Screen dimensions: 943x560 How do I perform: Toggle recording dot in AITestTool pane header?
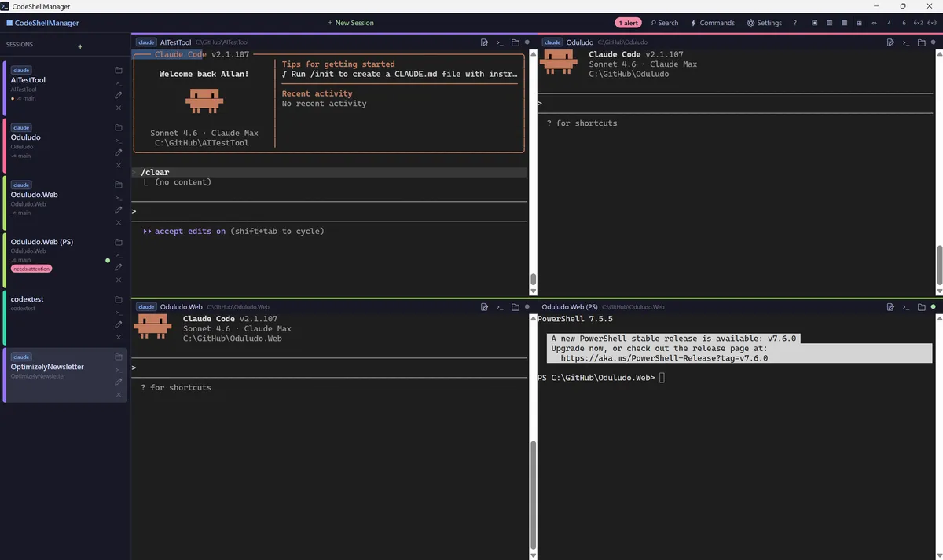point(527,42)
